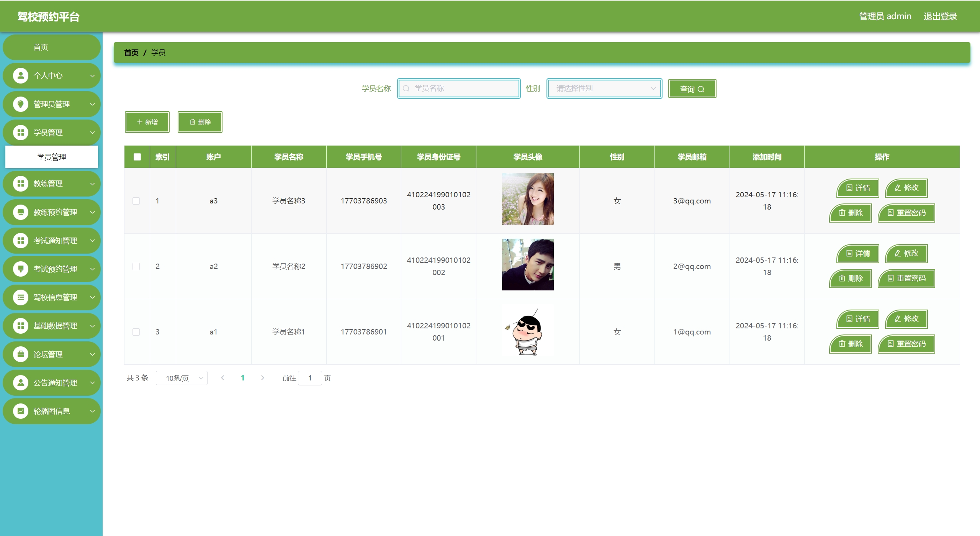Check the checkbox for student a1 row

click(136, 332)
